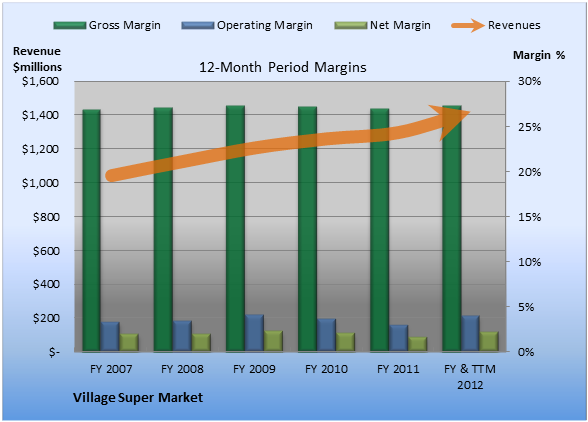This screenshot has height=422, width=588.
Task: Select the 'Gross Margin' legend label
Action: pos(124,26)
